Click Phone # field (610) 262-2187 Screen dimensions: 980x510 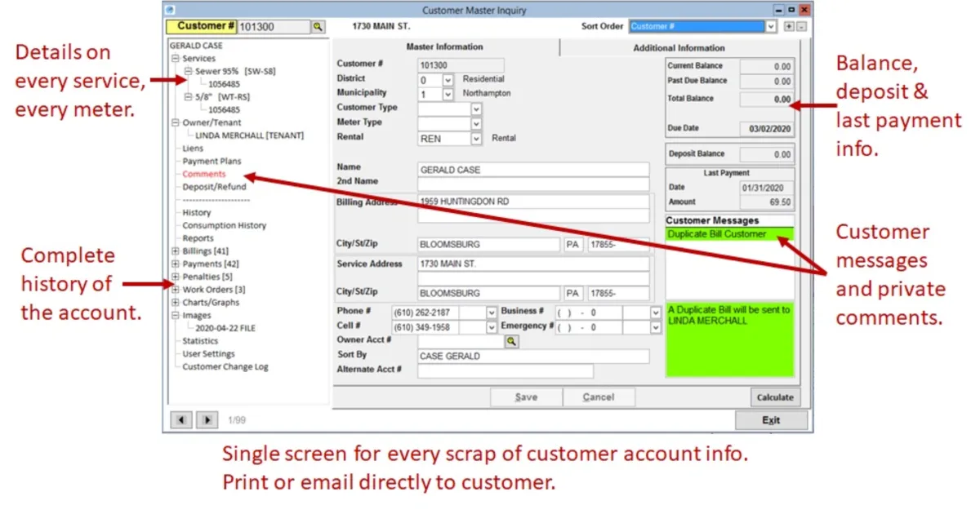pyautogui.click(x=425, y=313)
